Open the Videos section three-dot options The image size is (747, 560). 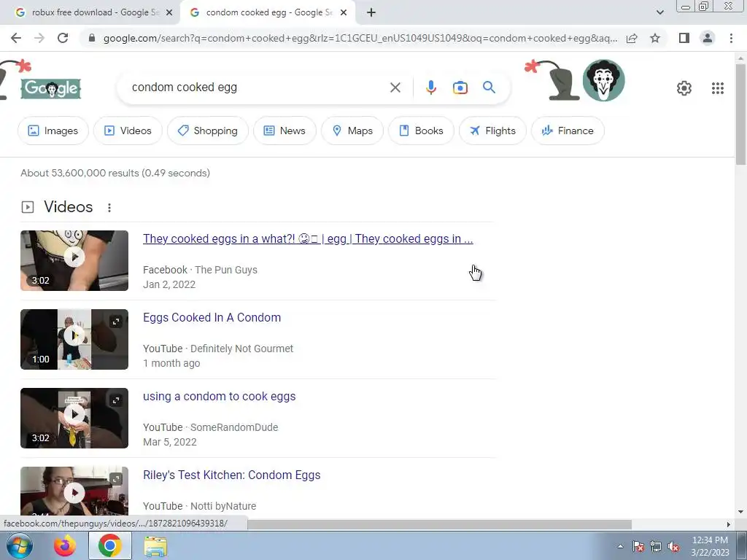(109, 208)
